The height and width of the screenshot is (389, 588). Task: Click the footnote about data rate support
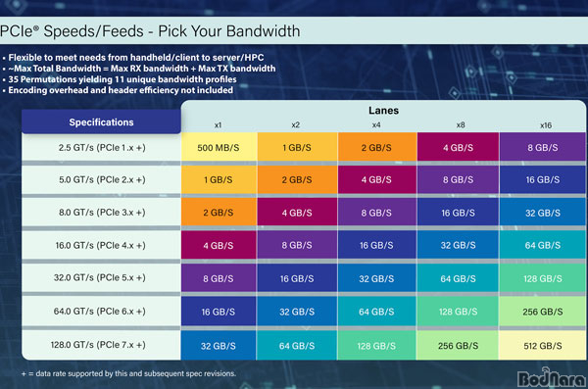128,373
